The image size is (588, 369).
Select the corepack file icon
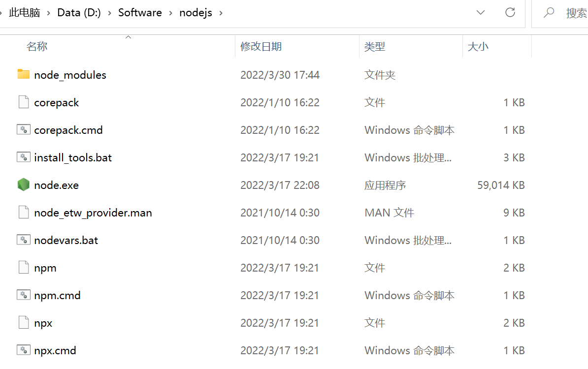click(23, 102)
